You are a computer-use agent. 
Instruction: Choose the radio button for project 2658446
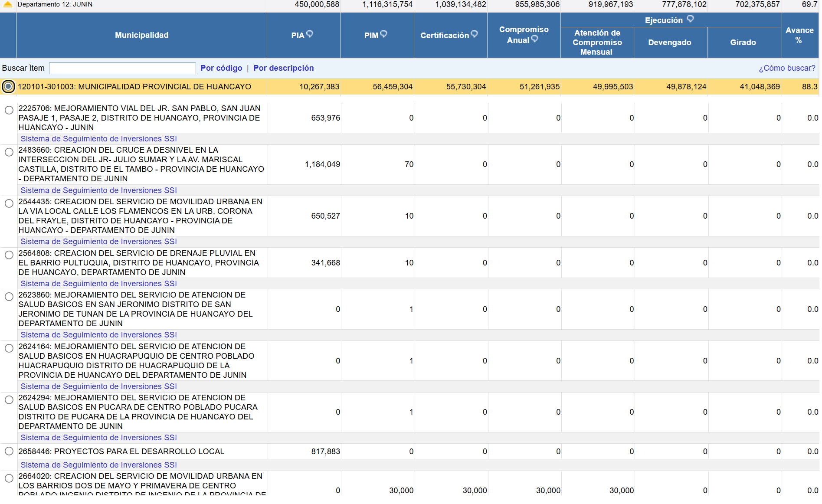(x=9, y=451)
